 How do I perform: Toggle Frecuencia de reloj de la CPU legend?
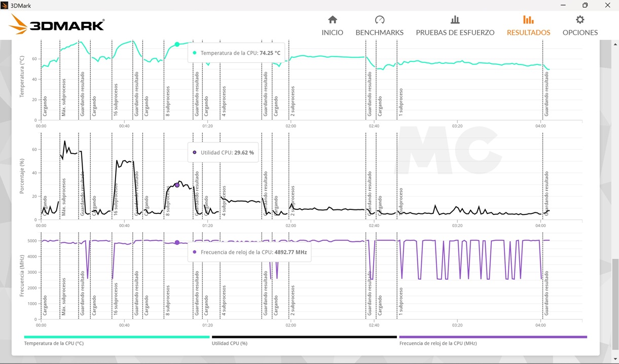[x=438, y=343]
